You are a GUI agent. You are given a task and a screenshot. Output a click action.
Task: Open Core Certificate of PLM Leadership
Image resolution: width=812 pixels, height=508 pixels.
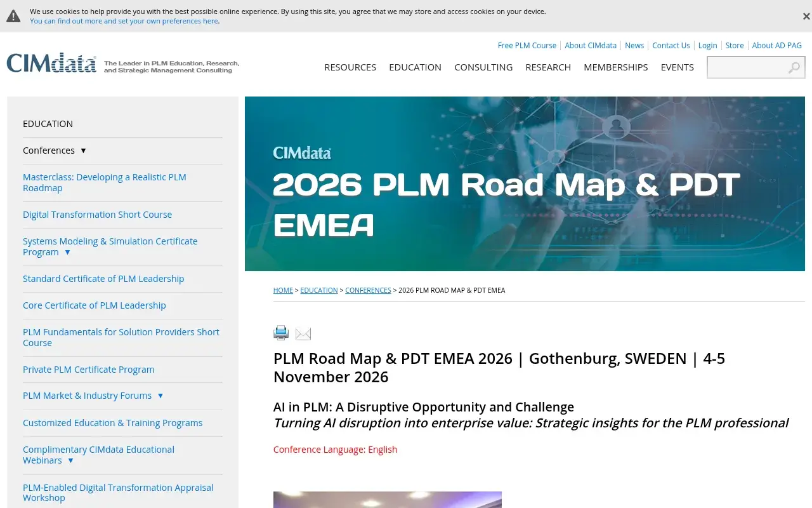click(x=95, y=305)
